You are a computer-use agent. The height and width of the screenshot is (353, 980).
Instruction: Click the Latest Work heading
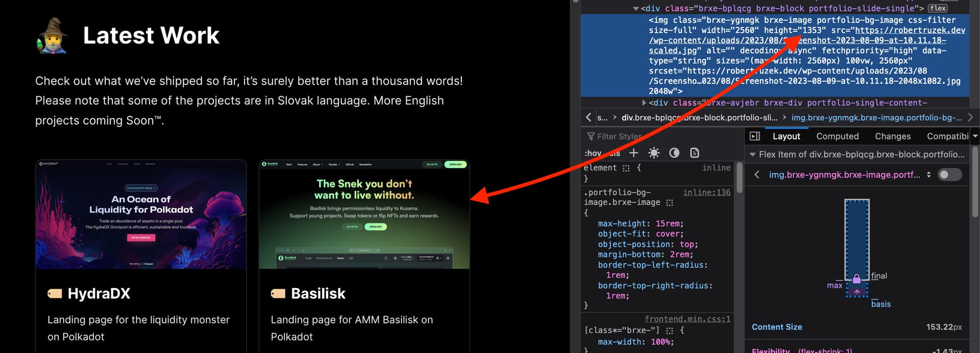coord(151,35)
